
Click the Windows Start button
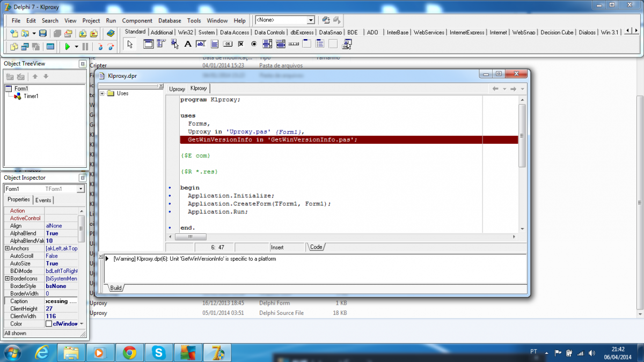pyautogui.click(x=12, y=352)
